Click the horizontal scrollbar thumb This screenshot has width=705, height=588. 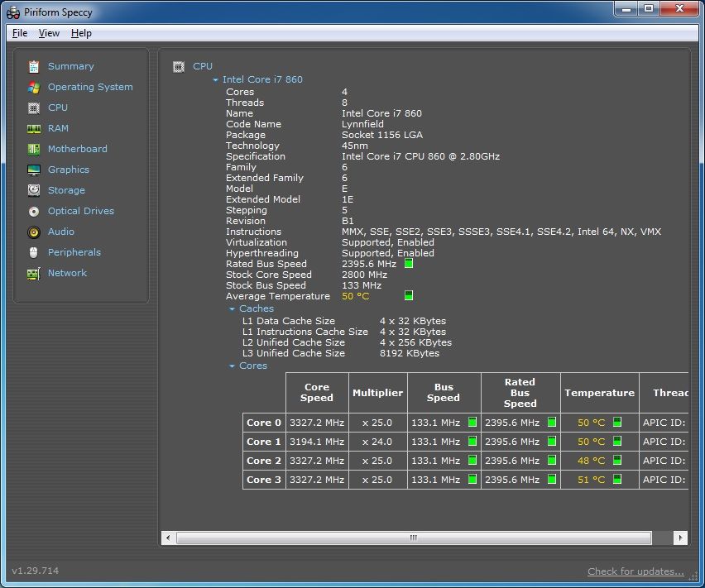(x=414, y=538)
